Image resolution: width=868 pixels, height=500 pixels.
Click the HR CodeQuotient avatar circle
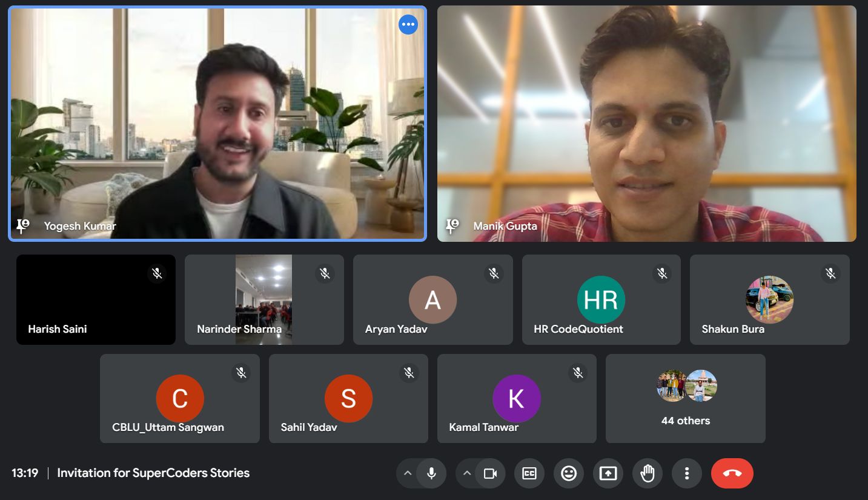(x=601, y=299)
